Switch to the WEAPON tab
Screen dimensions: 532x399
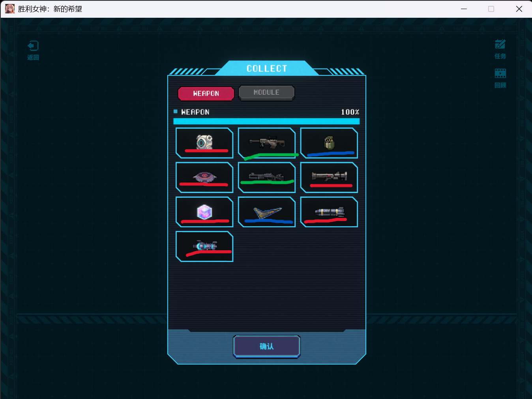206,94
